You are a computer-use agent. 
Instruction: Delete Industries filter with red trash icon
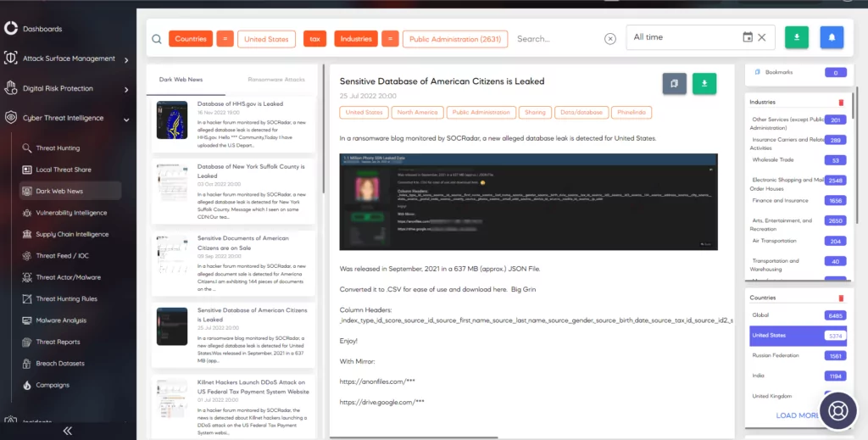(842, 103)
